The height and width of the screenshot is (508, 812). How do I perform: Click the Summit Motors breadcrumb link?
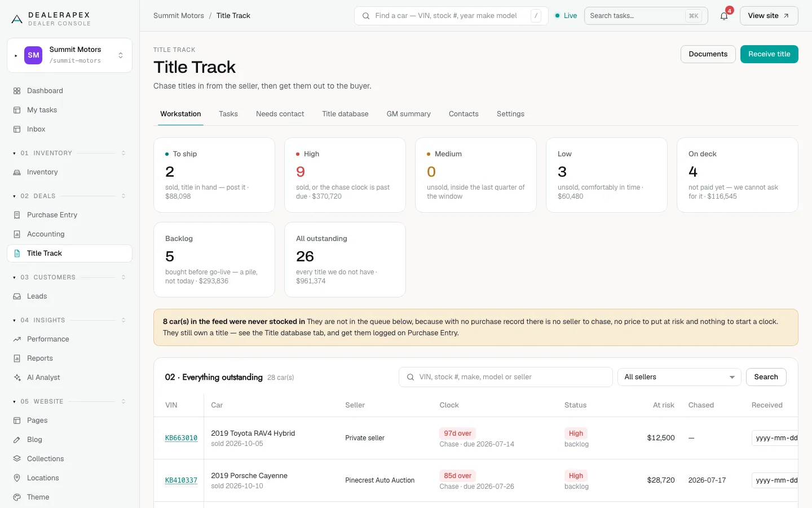click(179, 16)
